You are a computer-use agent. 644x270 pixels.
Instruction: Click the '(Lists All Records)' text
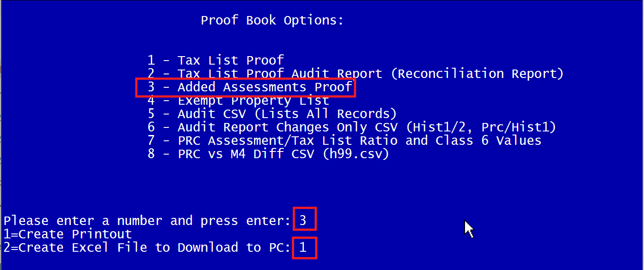click(325, 114)
